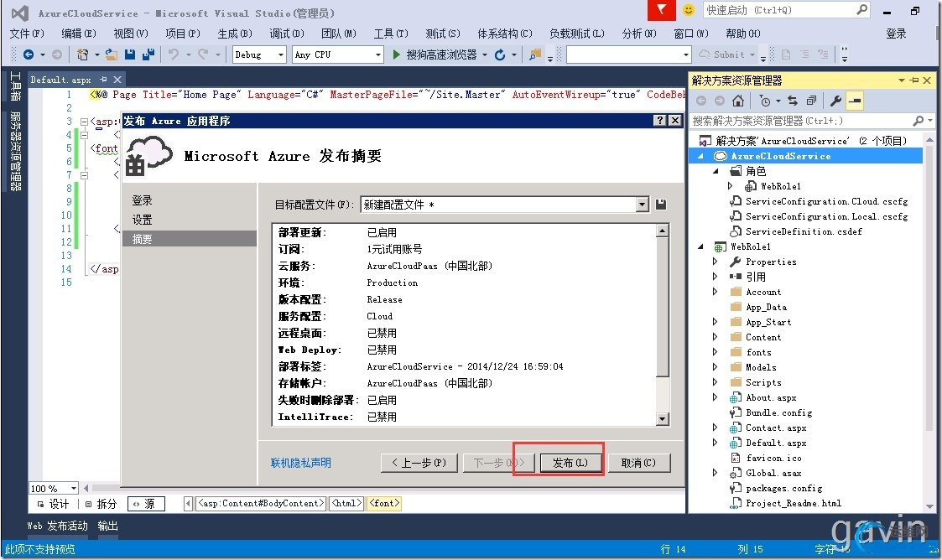The width and height of the screenshot is (942, 560).
Task: Click the feedback smiley icon
Action: pyautogui.click(x=689, y=10)
